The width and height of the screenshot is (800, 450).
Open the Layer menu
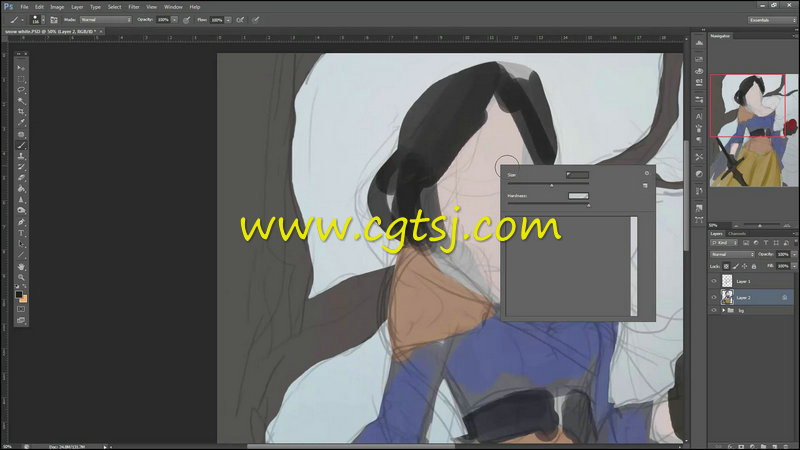[77, 7]
